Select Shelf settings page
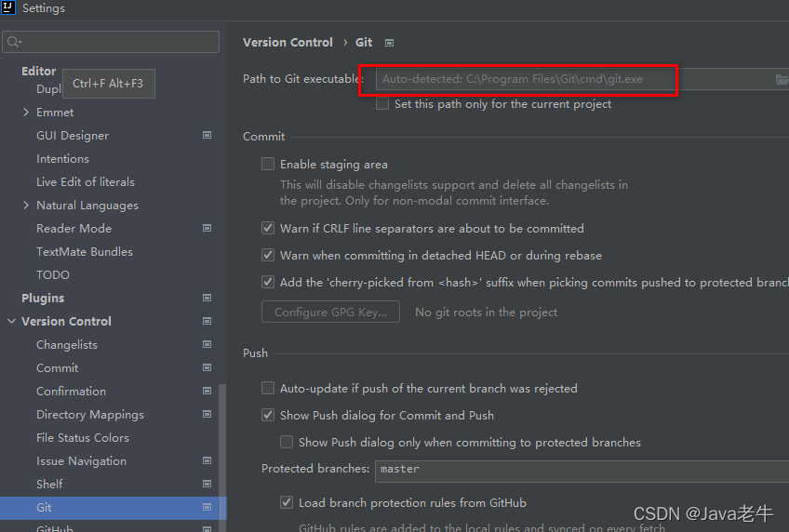 point(49,484)
